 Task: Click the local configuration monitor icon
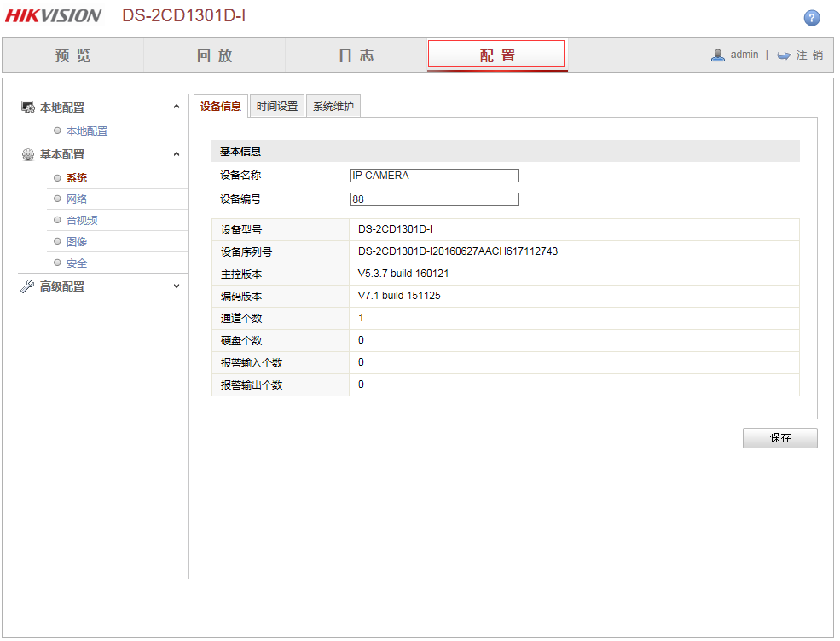[27, 107]
